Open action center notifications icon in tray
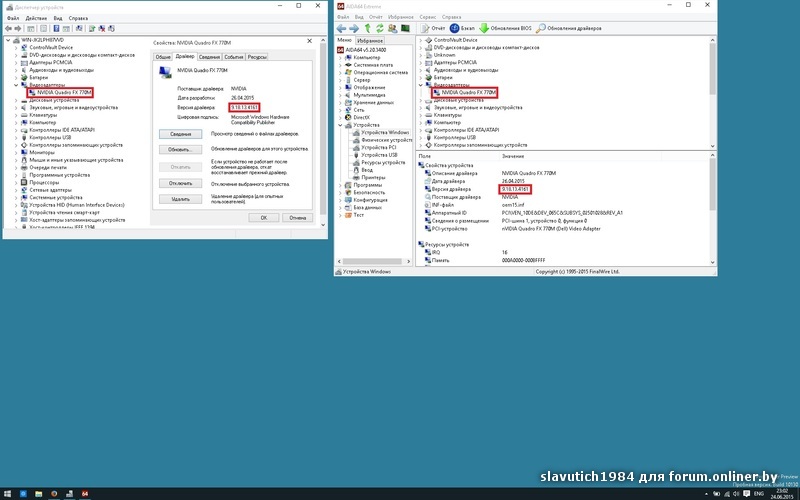The height and width of the screenshot is (500, 800). click(746, 494)
